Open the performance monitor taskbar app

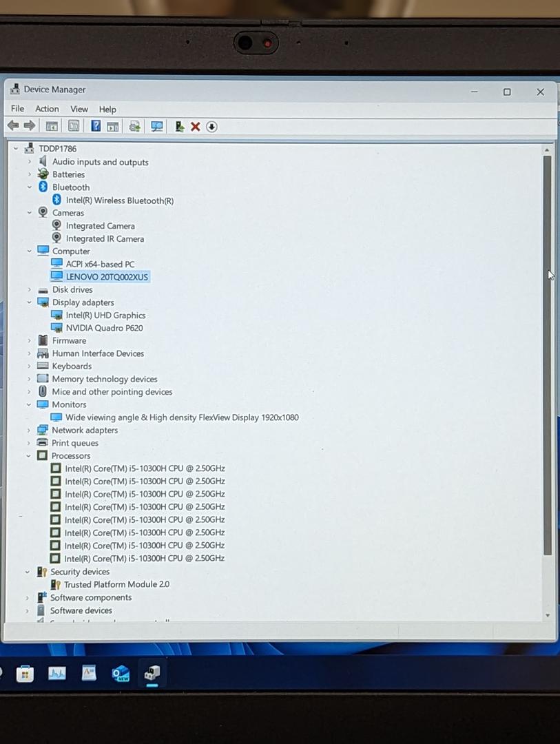pyautogui.click(x=57, y=673)
